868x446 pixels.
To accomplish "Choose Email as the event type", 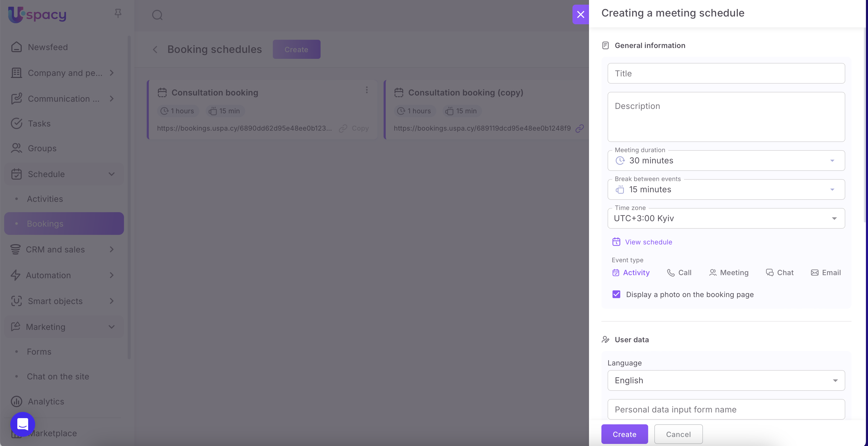I will (x=826, y=273).
